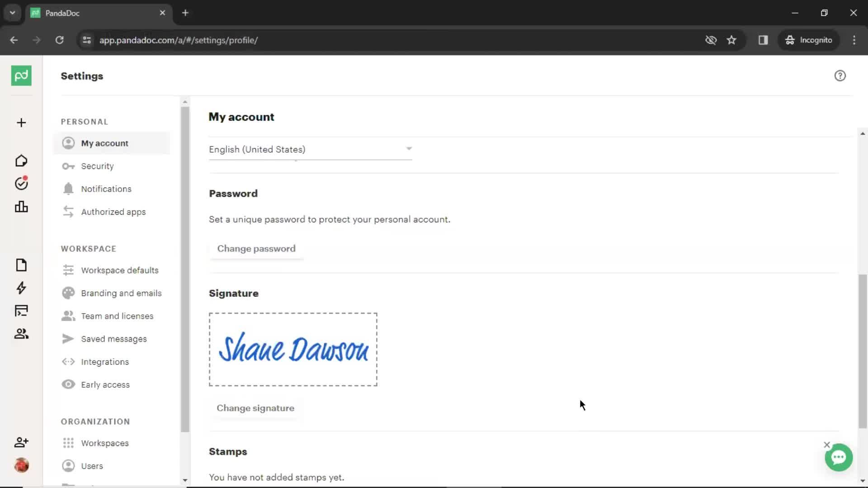
Task: Navigate to Early access settings tab
Action: coord(105,385)
